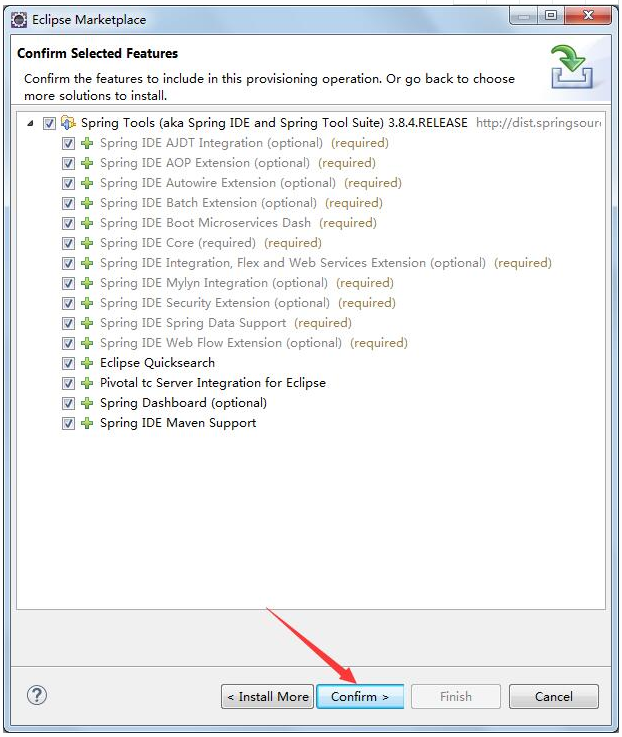Click green plus icon beside Web Flow Extension
The height and width of the screenshot is (737, 622).
click(87, 343)
